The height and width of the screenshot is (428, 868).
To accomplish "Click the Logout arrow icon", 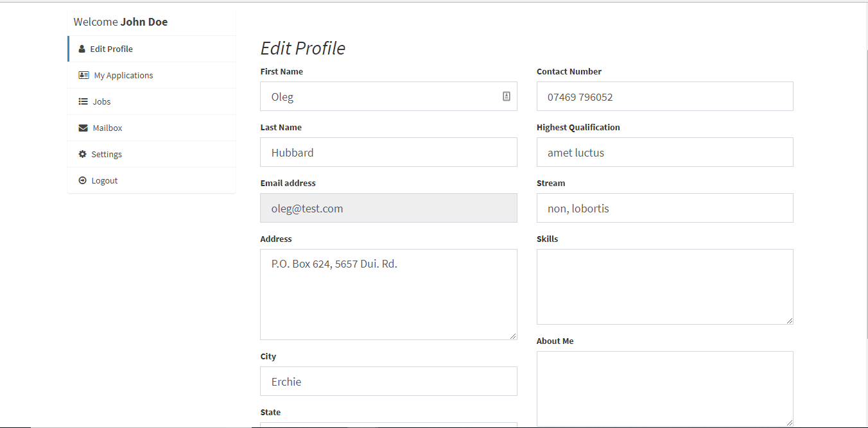I will pyautogui.click(x=82, y=180).
